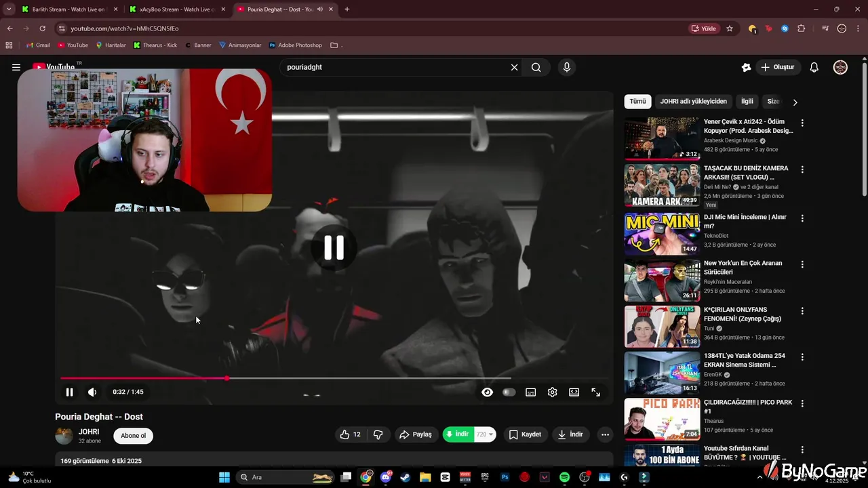
Task: Like the video with thumbs up
Action: pyautogui.click(x=351, y=434)
